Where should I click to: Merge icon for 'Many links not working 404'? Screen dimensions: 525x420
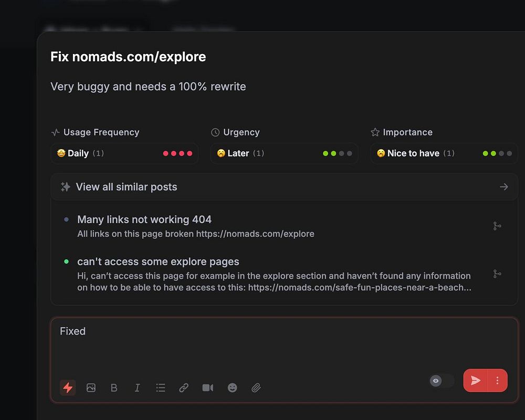(497, 226)
